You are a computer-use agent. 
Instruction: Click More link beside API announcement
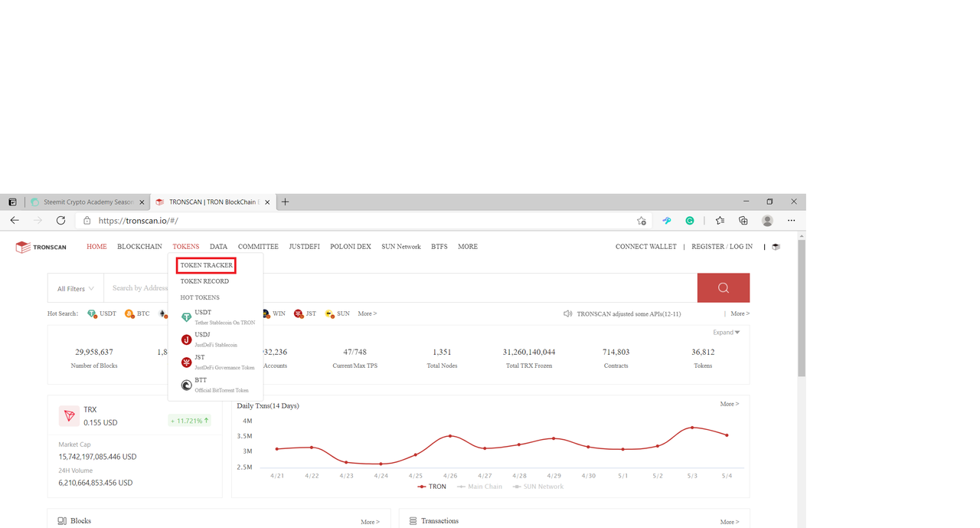(x=740, y=313)
